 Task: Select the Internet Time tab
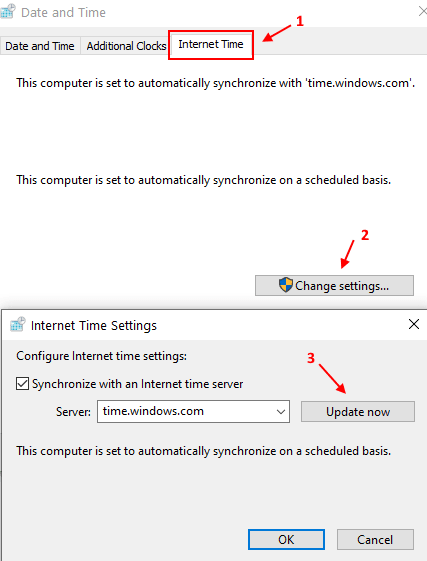pyautogui.click(x=211, y=44)
